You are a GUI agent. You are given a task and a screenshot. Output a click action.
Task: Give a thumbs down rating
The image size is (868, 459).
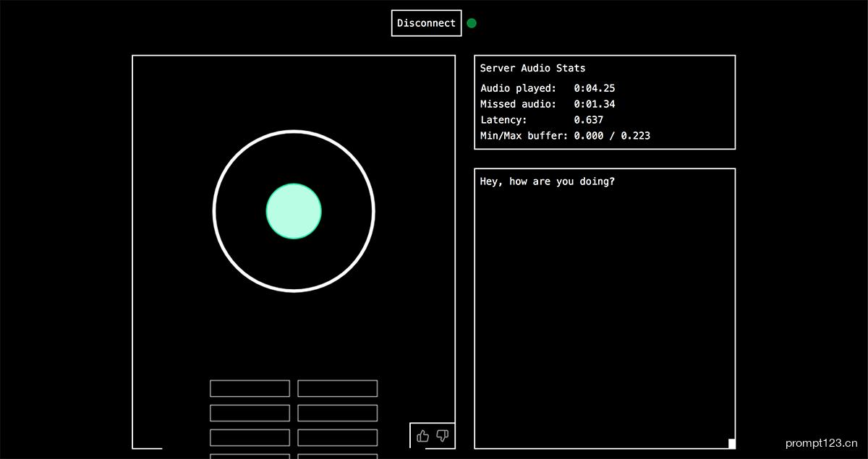pyautogui.click(x=443, y=436)
